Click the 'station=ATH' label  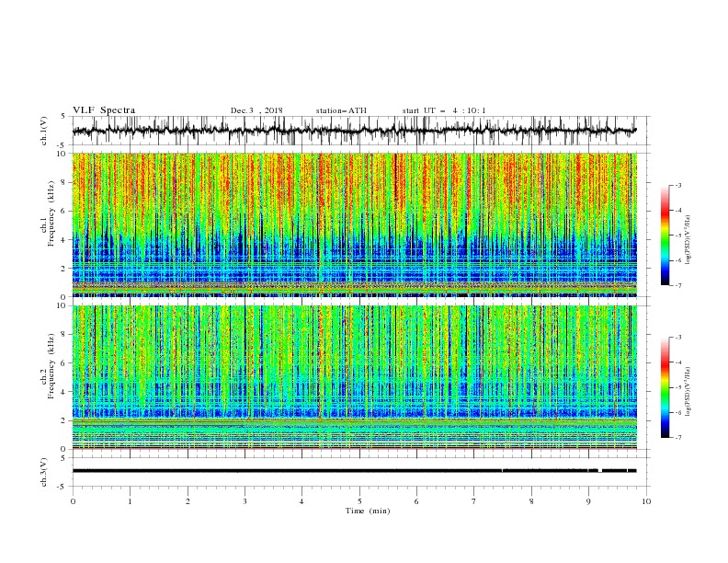[341, 110]
